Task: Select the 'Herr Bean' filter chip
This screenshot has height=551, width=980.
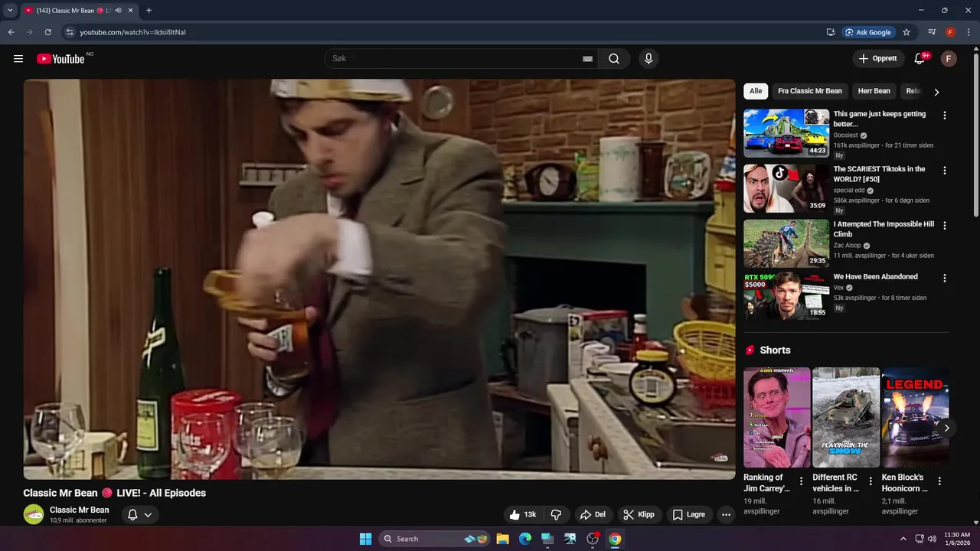Action: click(x=874, y=91)
